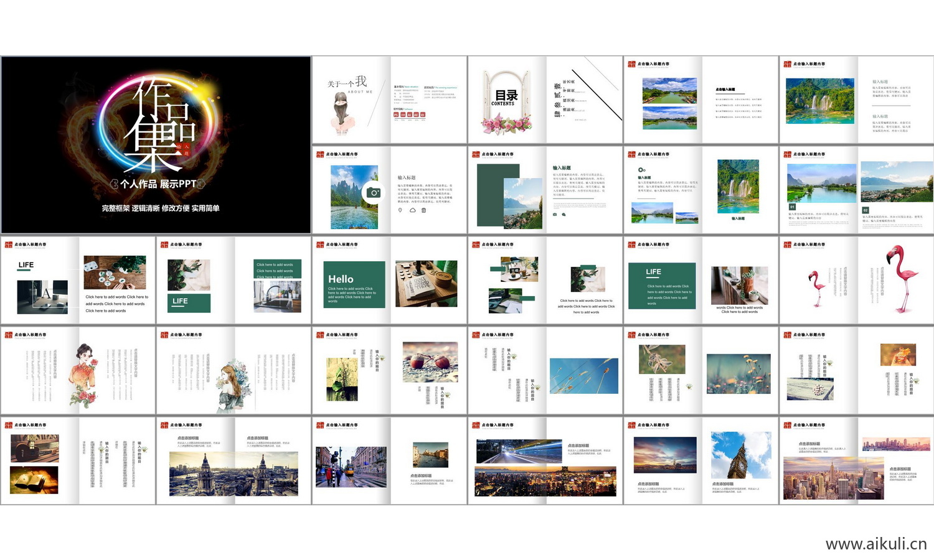Open the Contents slide with flower window

[545, 100]
